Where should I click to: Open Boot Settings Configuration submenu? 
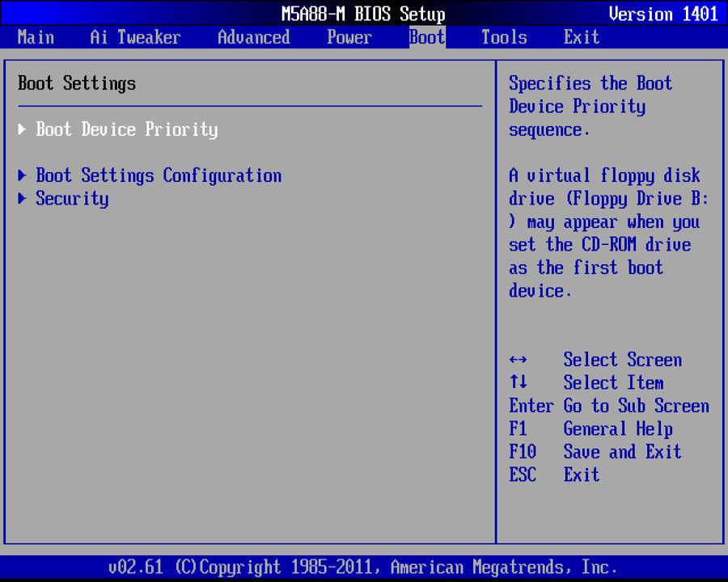(x=159, y=176)
